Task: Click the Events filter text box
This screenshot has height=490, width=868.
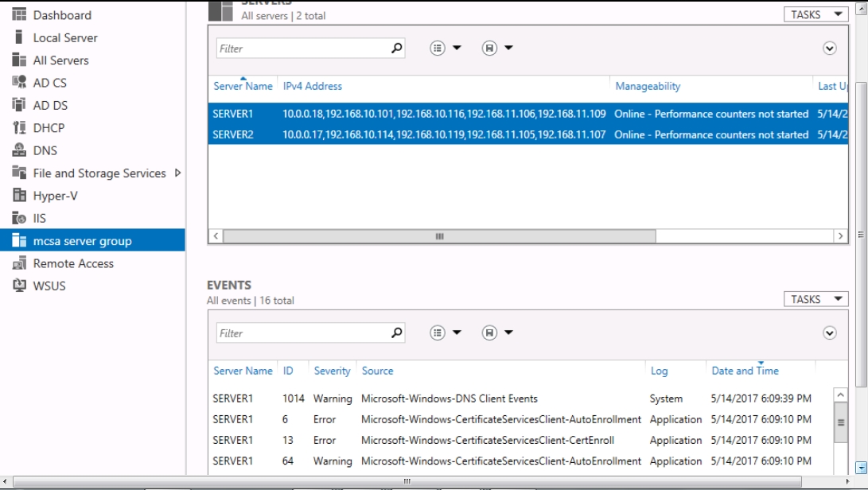Action: tap(303, 332)
